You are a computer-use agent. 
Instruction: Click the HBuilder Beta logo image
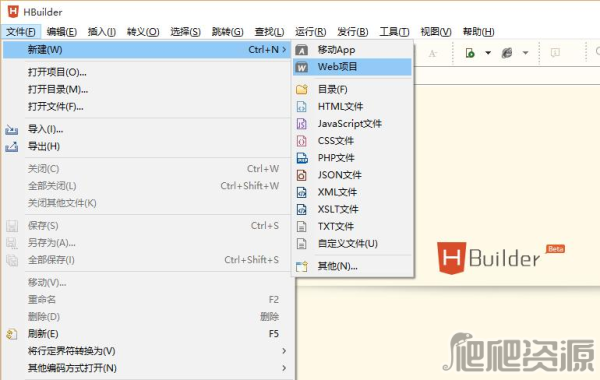coord(501,258)
